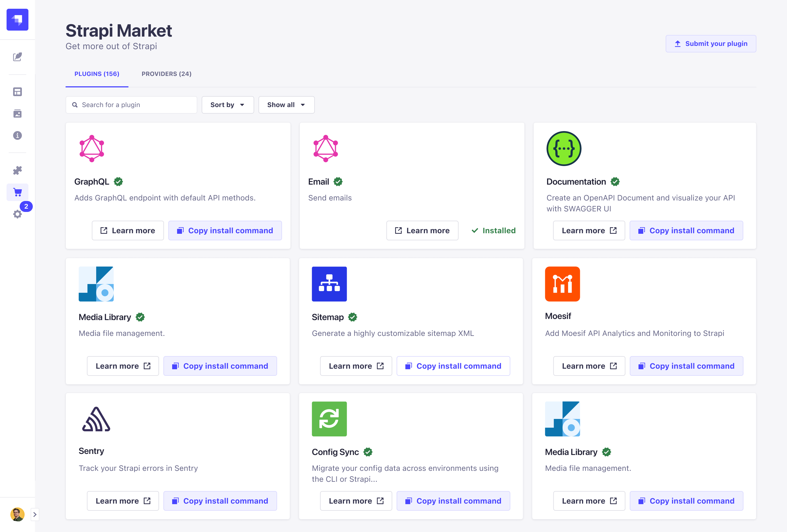Screen dimensions: 787x532
Task: Check the Installed status on the Email plugin
Action: [493, 230]
